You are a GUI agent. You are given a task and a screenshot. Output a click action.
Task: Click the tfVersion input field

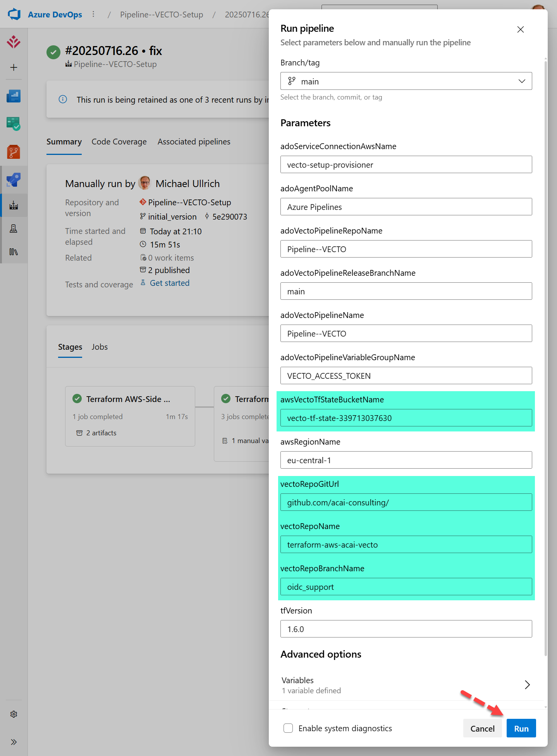406,629
